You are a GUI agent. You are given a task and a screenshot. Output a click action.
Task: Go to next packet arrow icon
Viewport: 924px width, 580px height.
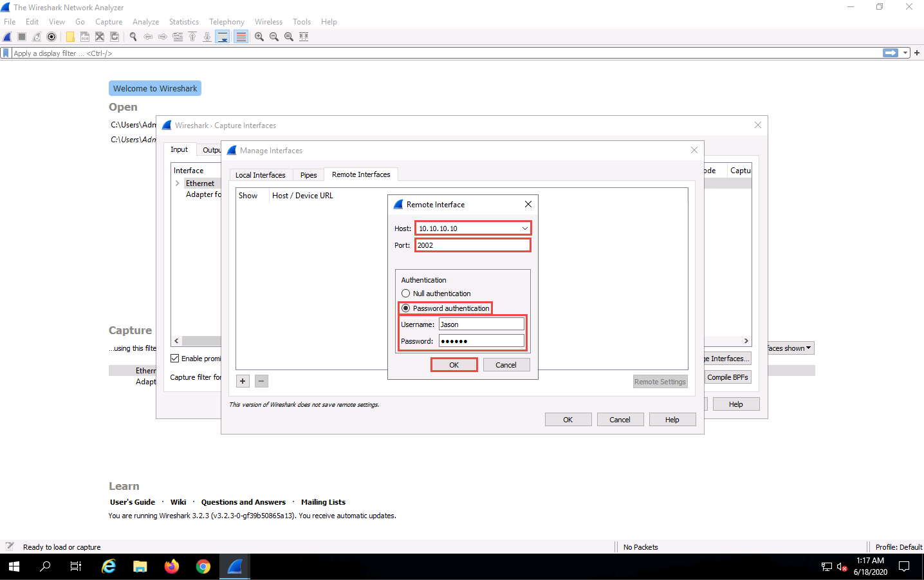(163, 37)
